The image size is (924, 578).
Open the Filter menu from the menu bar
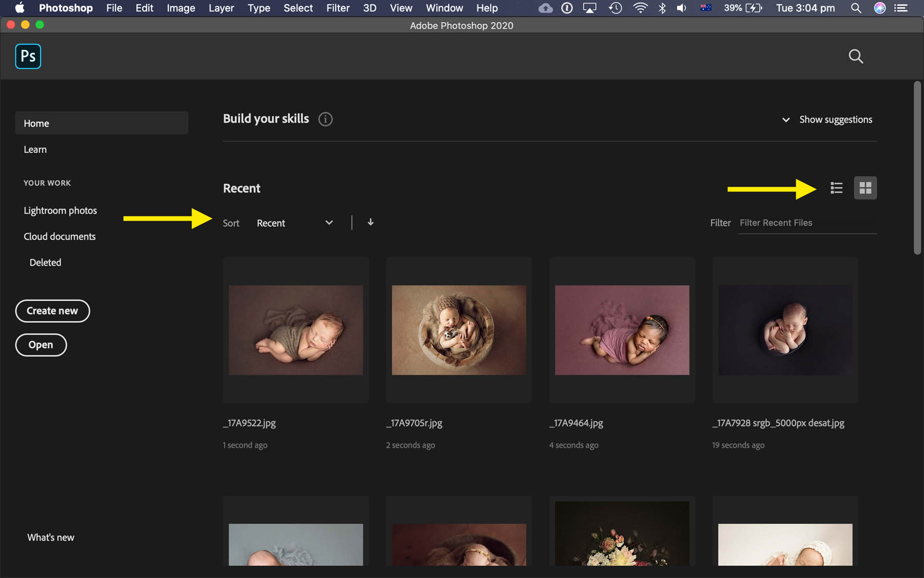point(338,8)
